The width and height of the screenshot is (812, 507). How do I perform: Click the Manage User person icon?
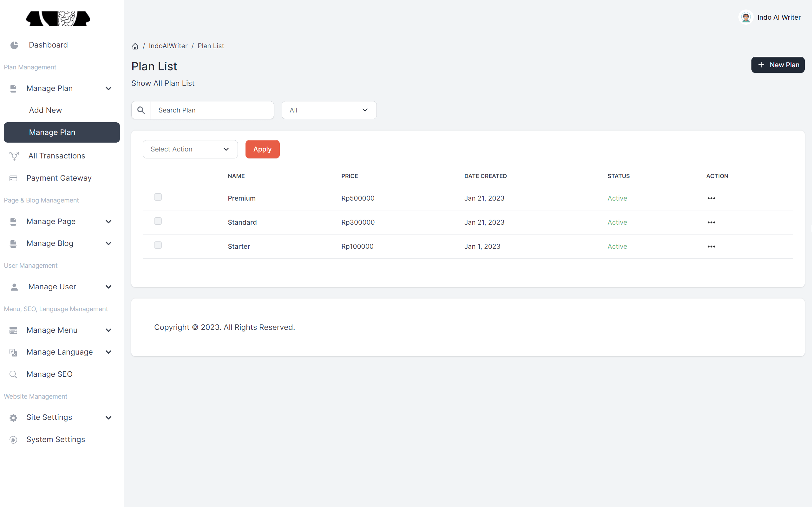point(14,287)
